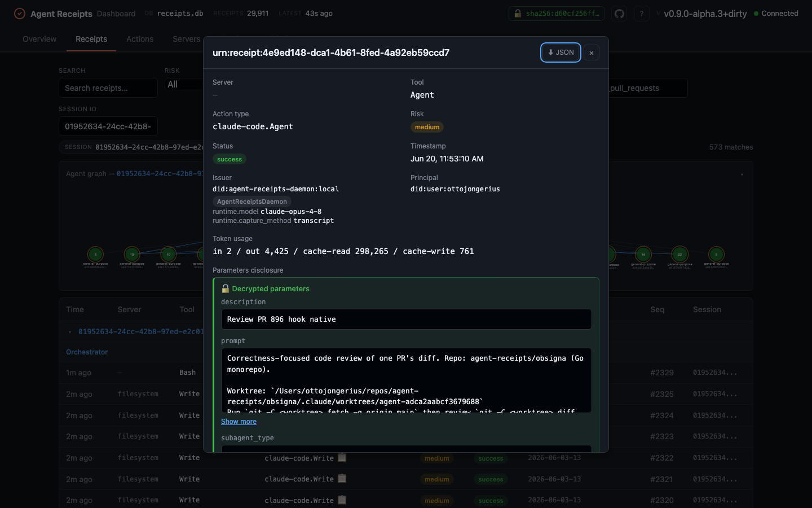
Task: Click the success status badge in dialog
Action: (x=230, y=159)
